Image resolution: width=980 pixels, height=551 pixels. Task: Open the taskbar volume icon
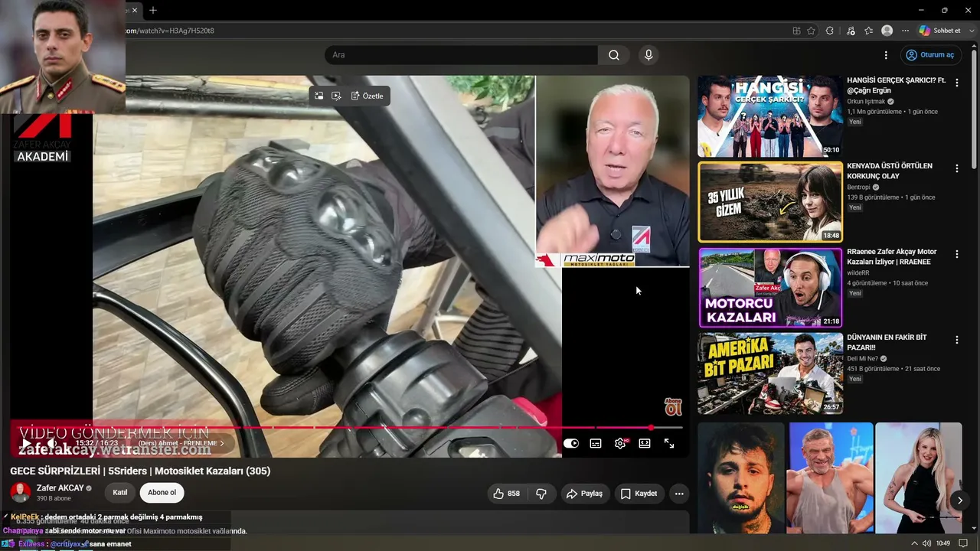[x=926, y=543]
